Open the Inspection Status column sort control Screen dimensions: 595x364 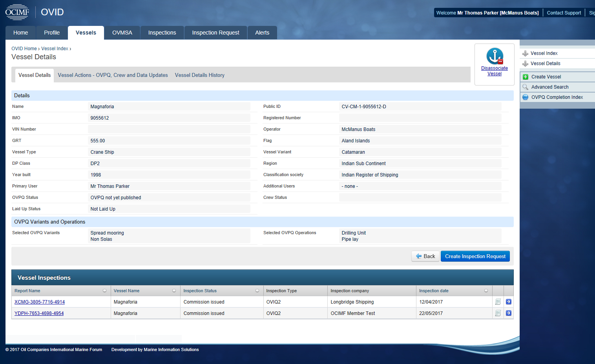[257, 290]
